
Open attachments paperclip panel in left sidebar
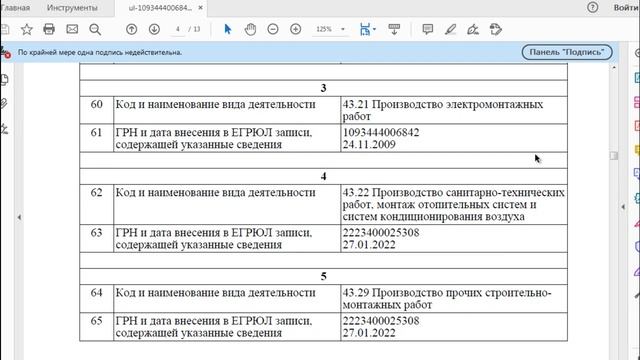(x=4, y=104)
